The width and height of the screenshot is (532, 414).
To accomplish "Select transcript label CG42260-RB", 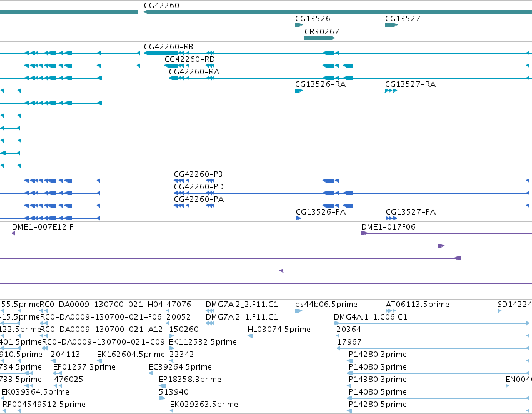I will coord(168,47).
